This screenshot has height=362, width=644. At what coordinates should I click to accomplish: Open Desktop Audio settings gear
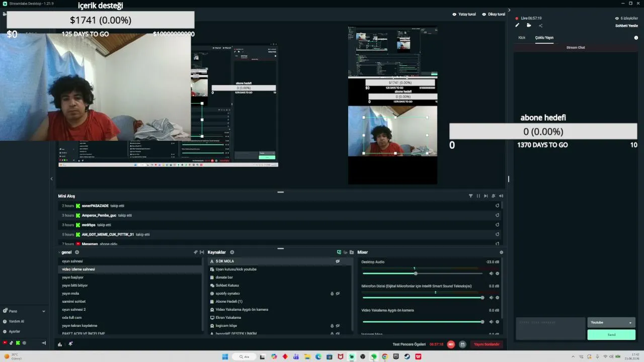(498, 274)
